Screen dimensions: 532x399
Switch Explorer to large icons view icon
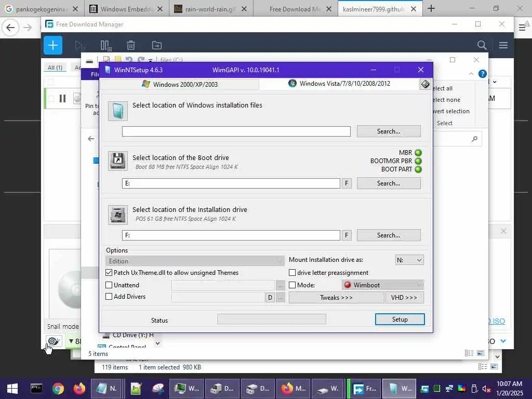tap(481, 353)
